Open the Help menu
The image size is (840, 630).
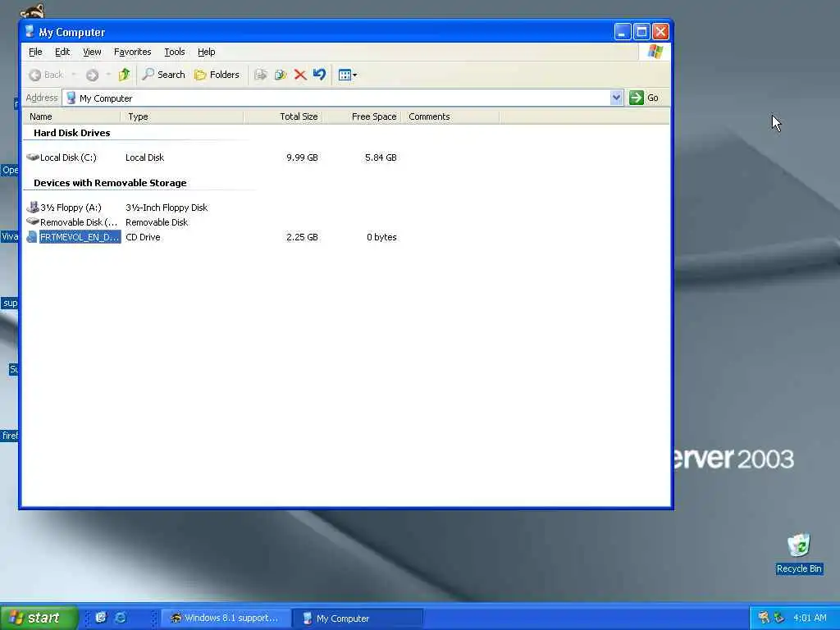tap(206, 52)
